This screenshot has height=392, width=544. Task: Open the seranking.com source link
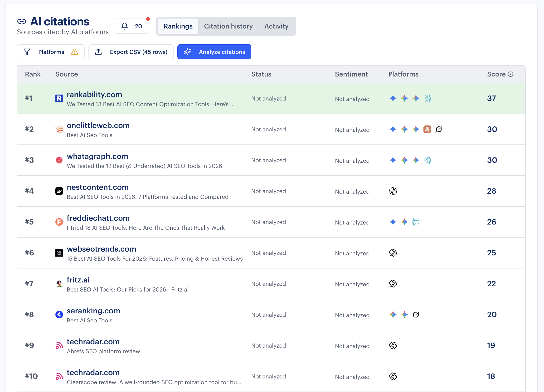93,311
